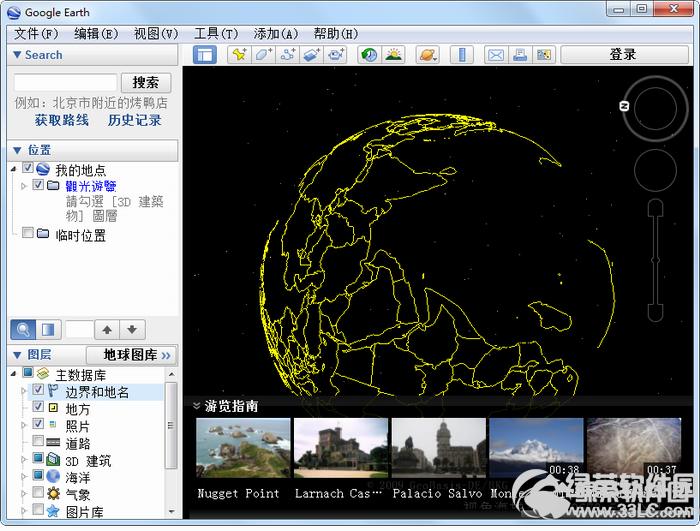Add a path using the toolbar icon
The height and width of the screenshot is (531, 700).
pyautogui.click(x=288, y=55)
